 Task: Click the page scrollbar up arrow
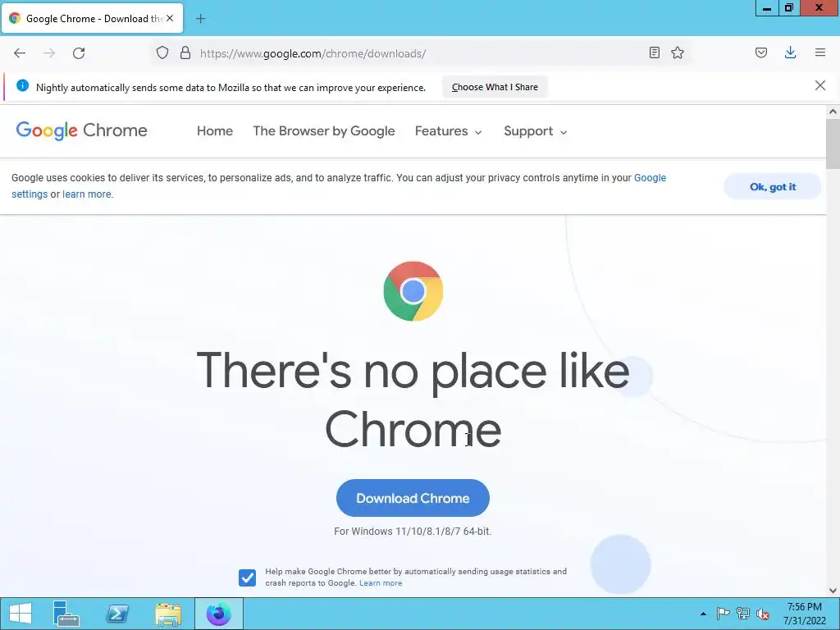[x=833, y=112]
